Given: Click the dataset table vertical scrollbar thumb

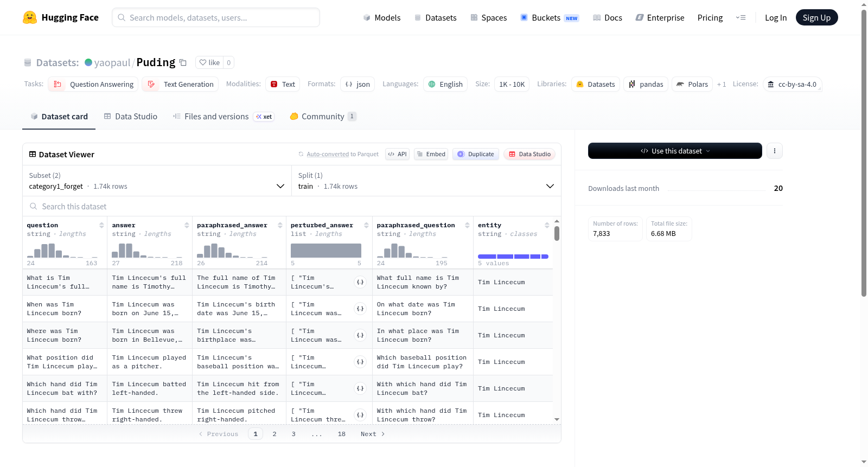Looking at the screenshot, I should tap(557, 233).
